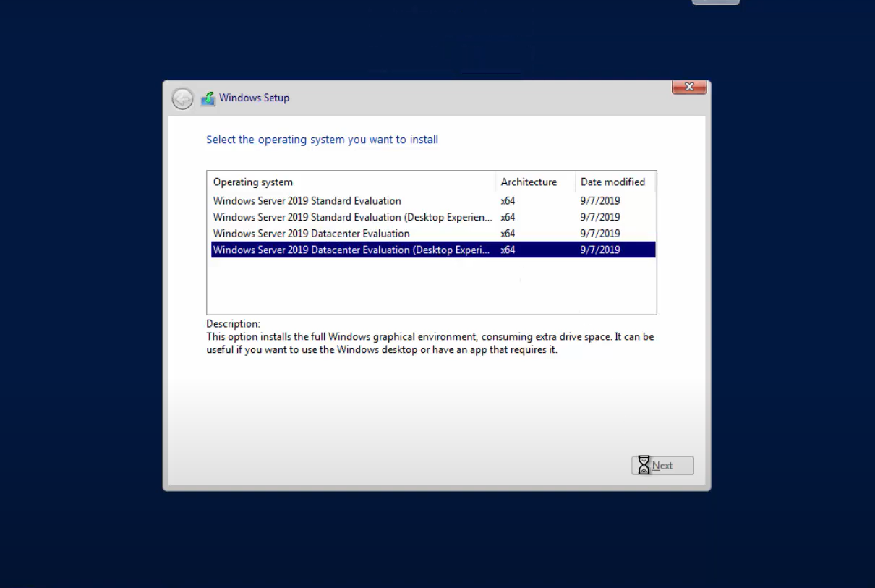The width and height of the screenshot is (875, 588).
Task: Click 9/7/2019 in the Datacenter Evaluation row
Action: (600, 234)
